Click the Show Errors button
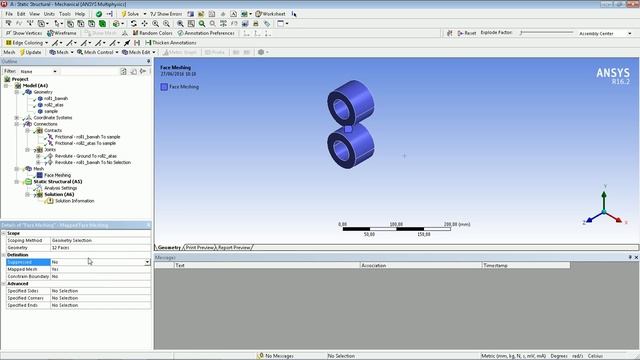640x360 pixels. click(x=166, y=14)
